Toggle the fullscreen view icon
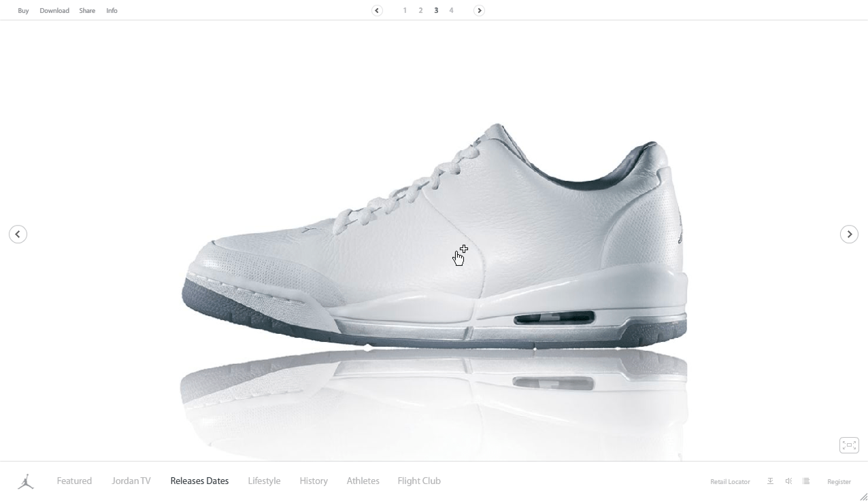Viewport: 868px width, 501px height. coord(849,445)
